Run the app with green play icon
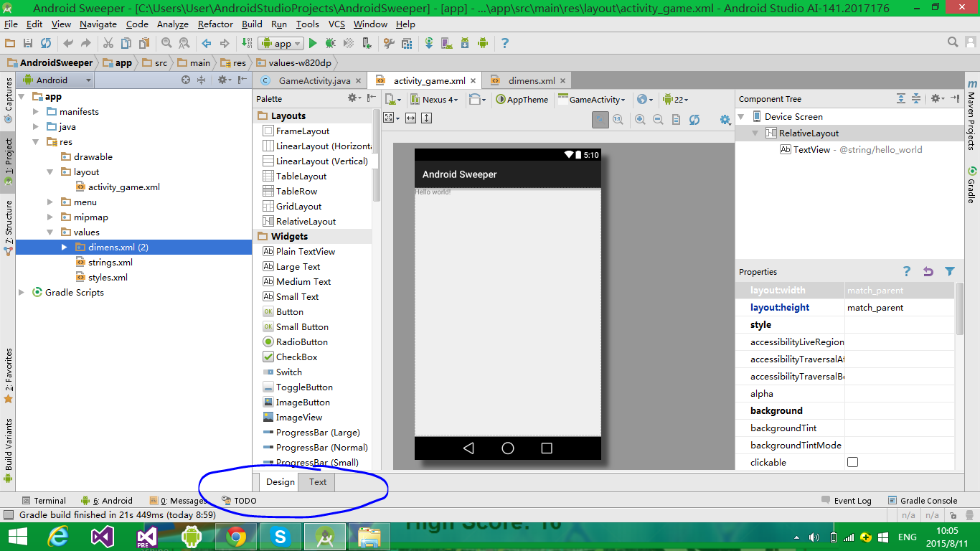980x551 pixels. click(313, 44)
